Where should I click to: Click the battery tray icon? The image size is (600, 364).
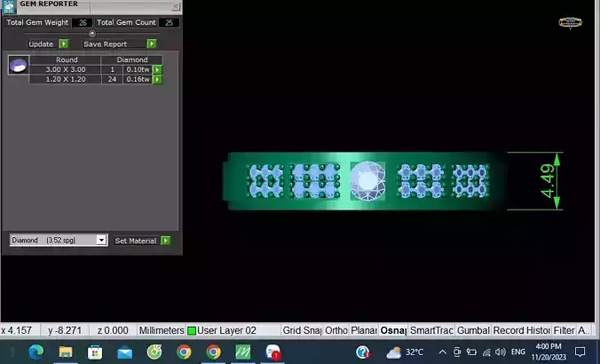click(471, 352)
